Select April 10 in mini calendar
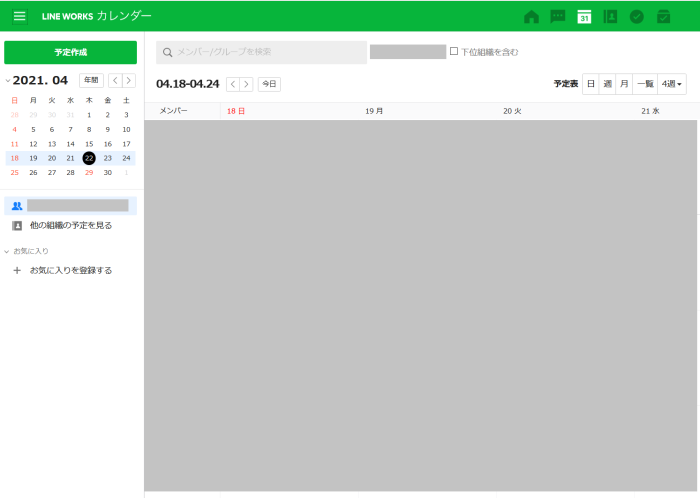700x498 pixels. [x=126, y=129]
